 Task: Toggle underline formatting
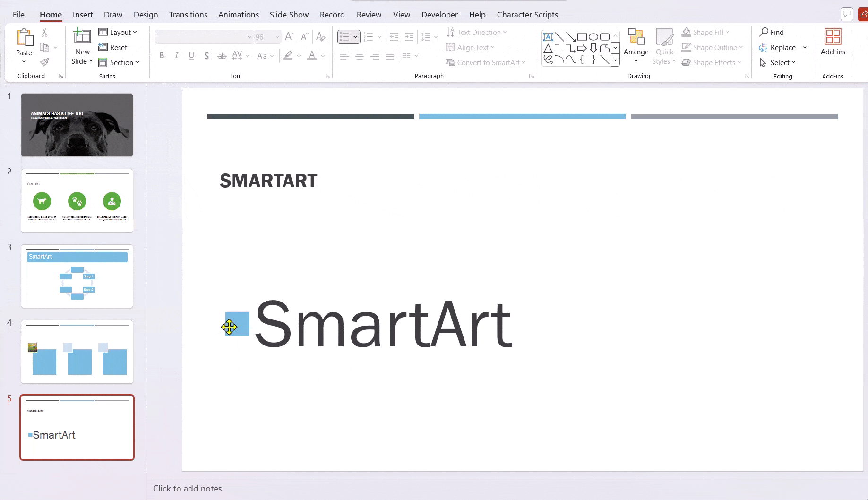[x=191, y=55]
